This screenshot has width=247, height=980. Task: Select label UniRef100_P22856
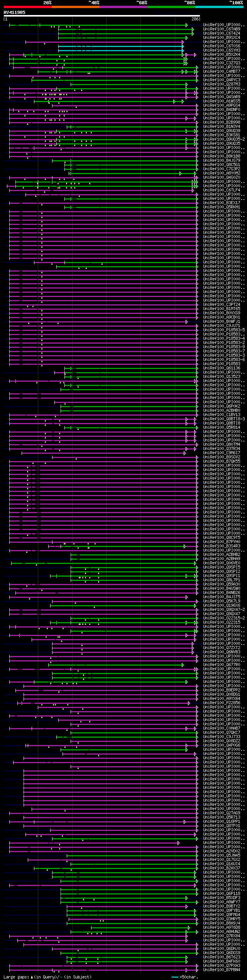[222, 703]
